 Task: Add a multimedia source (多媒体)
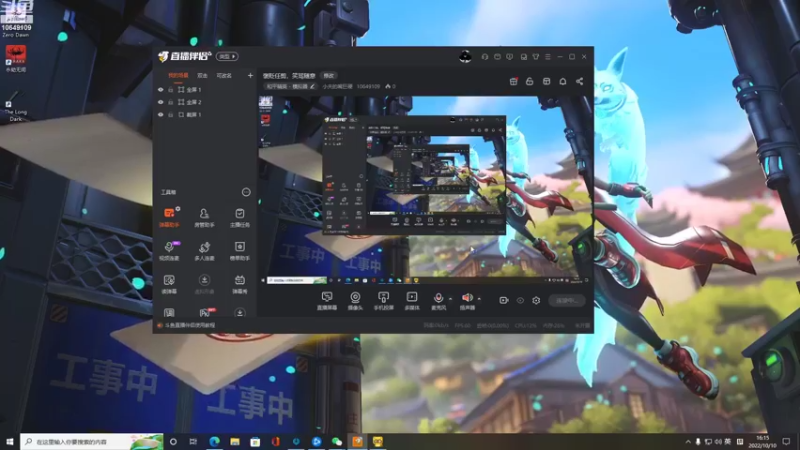click(x=412, y=301)
